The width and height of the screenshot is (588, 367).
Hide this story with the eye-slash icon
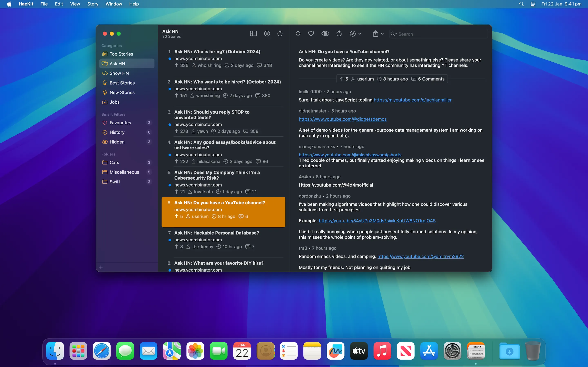[x=325, y=33]
